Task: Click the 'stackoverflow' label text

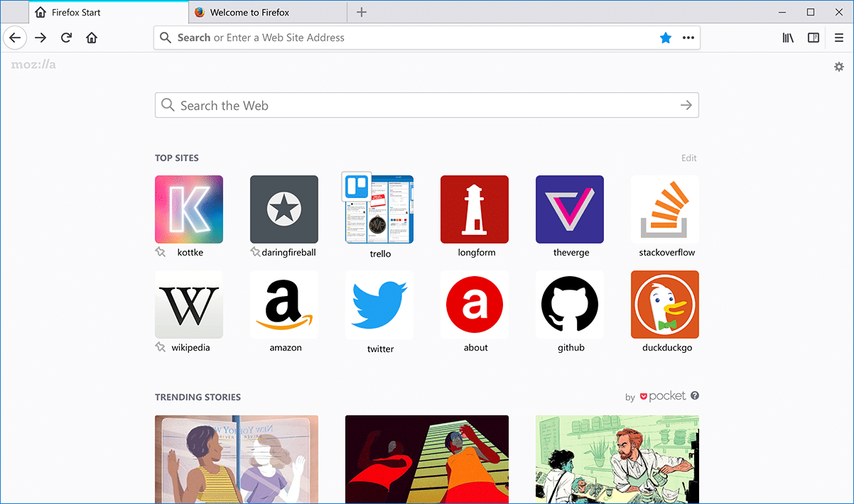Action: (667, 252)
